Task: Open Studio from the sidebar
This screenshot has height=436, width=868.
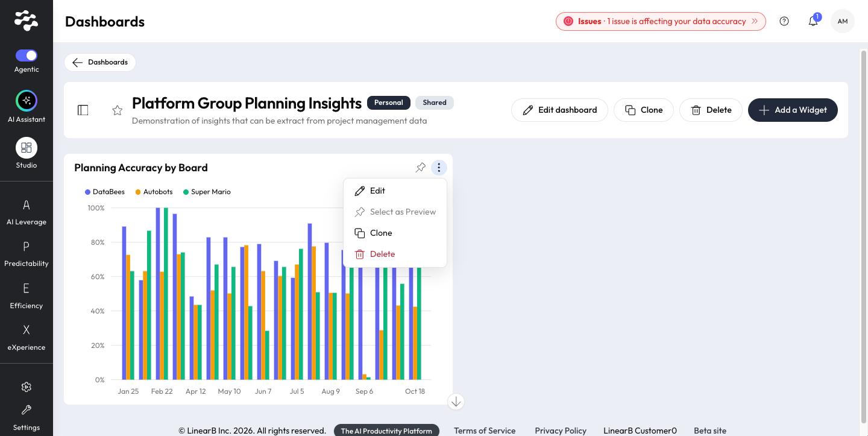Action: pos(27,148)
